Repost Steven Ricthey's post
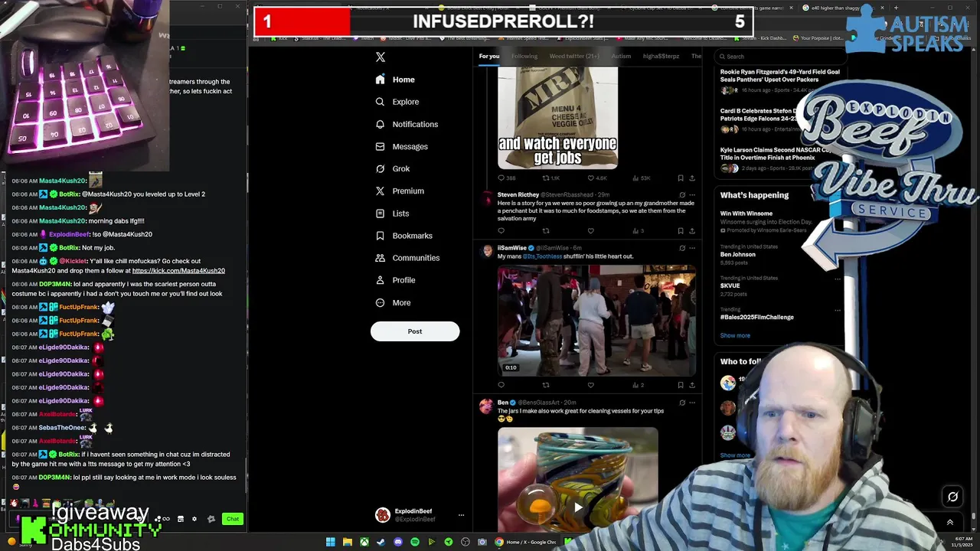This screenshot has height=551, width=980. (546, 230)
